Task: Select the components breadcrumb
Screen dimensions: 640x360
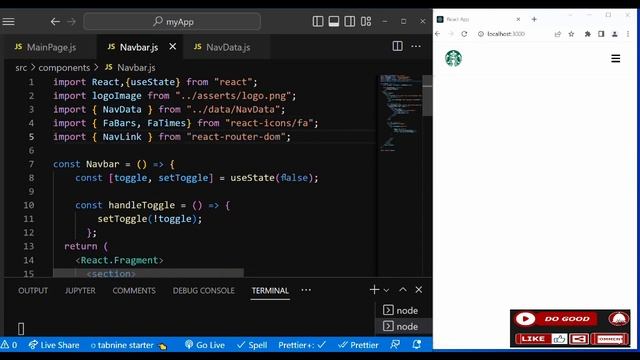Action: pos(64,68)
